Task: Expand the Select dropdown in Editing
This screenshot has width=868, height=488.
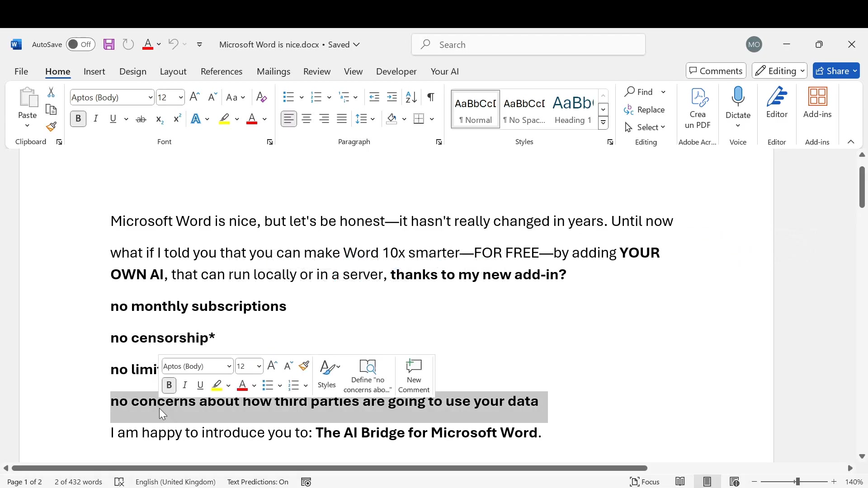Action: point(645,127)
